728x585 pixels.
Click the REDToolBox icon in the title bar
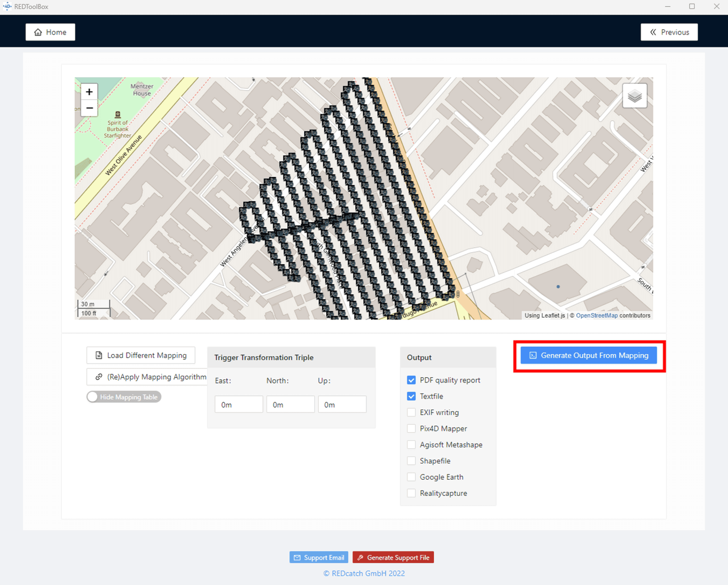7,6
